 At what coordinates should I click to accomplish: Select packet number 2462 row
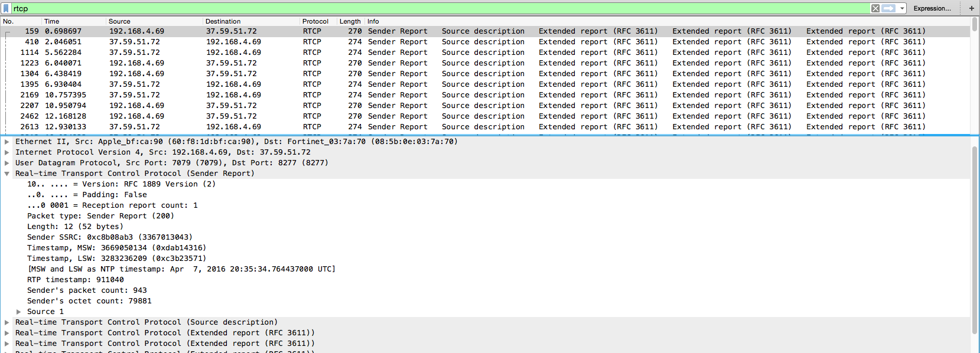point(485,116)
